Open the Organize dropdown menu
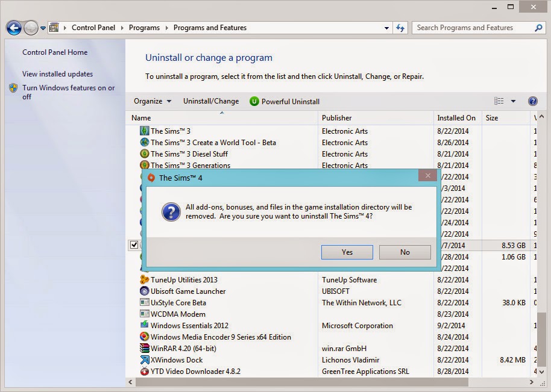 tap(152, 101)
